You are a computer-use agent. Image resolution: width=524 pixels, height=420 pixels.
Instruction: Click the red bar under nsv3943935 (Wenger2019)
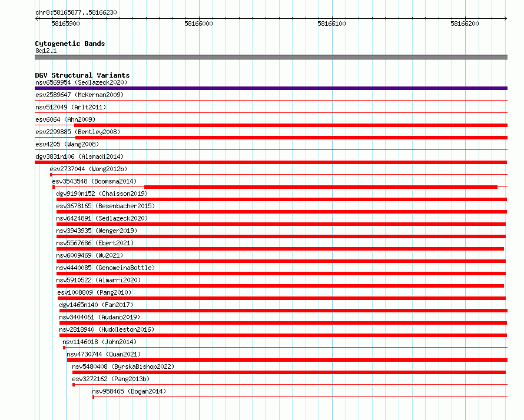281,236
